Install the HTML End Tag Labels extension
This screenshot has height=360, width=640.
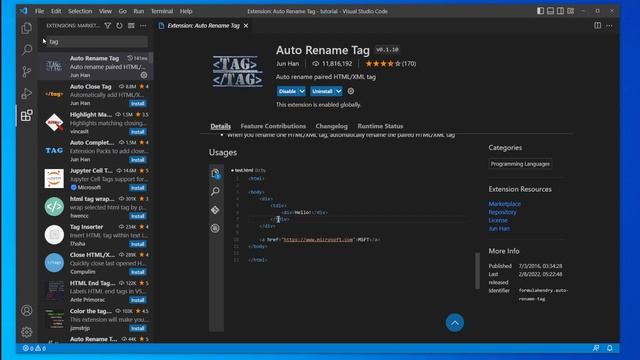(138, 300)
